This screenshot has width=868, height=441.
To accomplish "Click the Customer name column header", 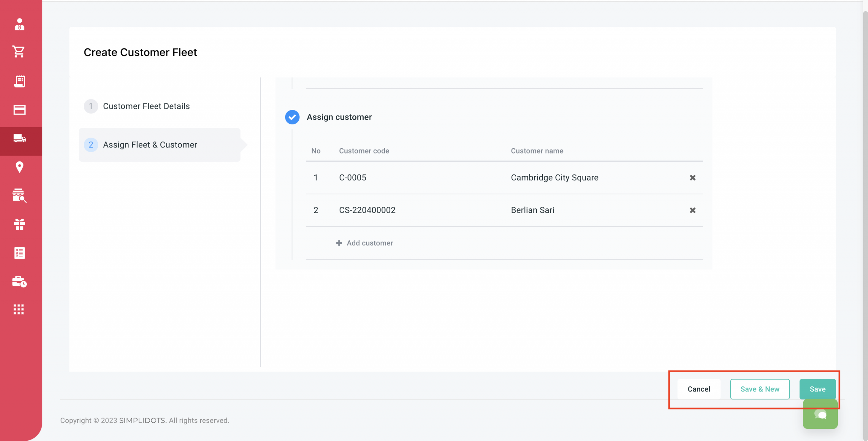I will click(537, 151).
